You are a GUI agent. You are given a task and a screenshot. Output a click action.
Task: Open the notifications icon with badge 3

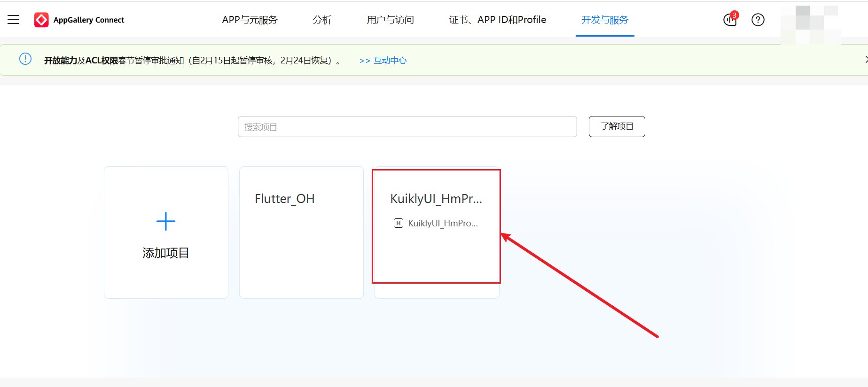pyautogui.click(x=730, y=19)
